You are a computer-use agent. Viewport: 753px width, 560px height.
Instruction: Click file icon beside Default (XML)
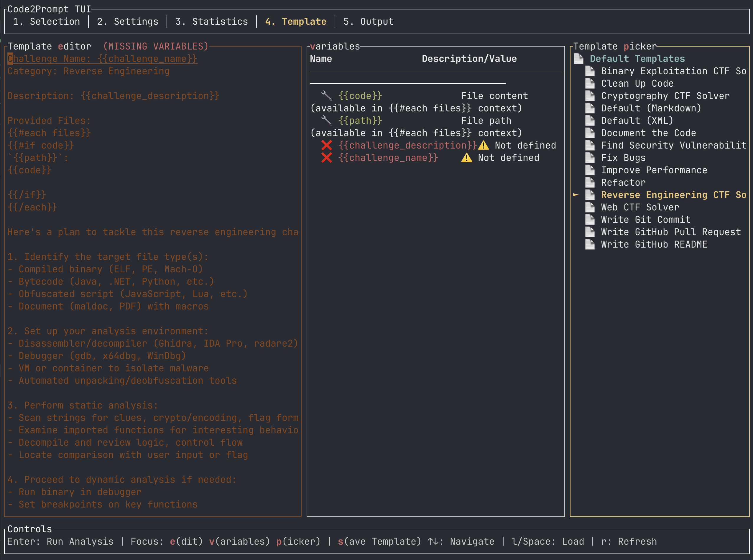[590, 121]
